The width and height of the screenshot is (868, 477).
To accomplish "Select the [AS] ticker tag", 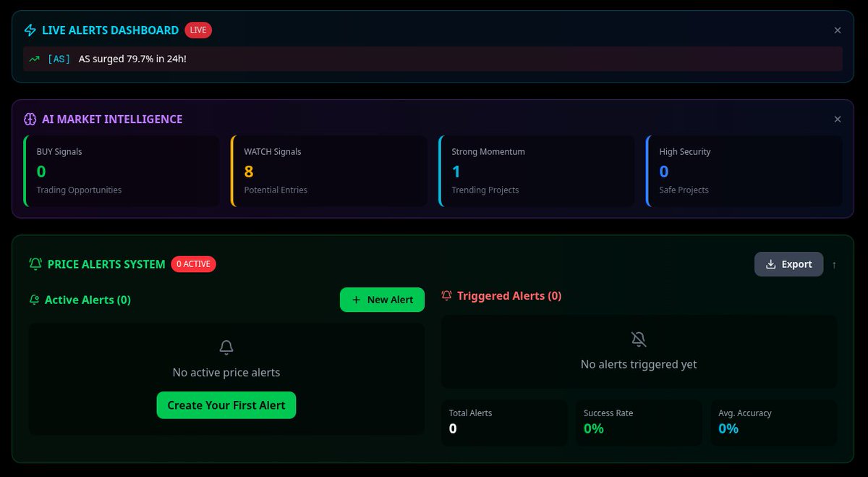I will coord(59,59).
